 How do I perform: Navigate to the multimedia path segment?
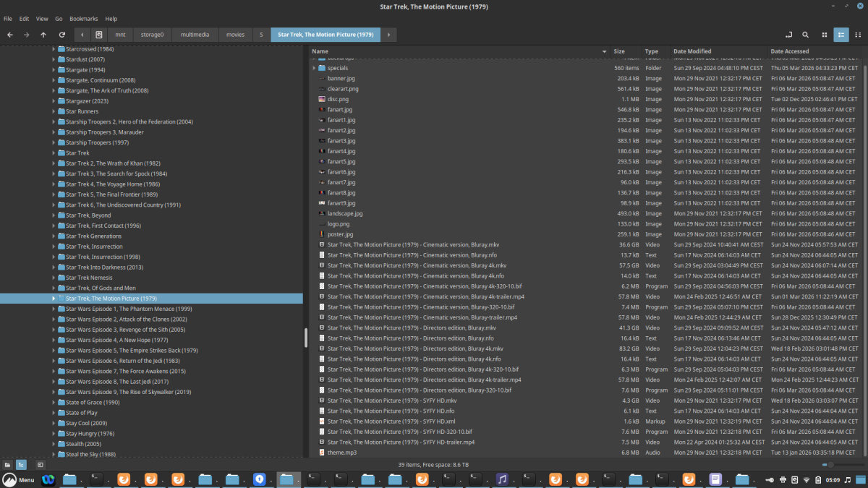coord(194,35)
